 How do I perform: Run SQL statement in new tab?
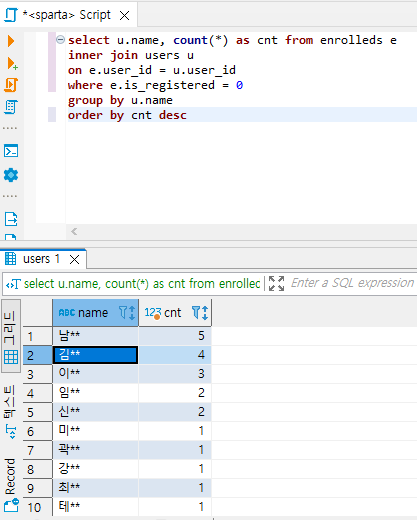(x=12, y=63)
